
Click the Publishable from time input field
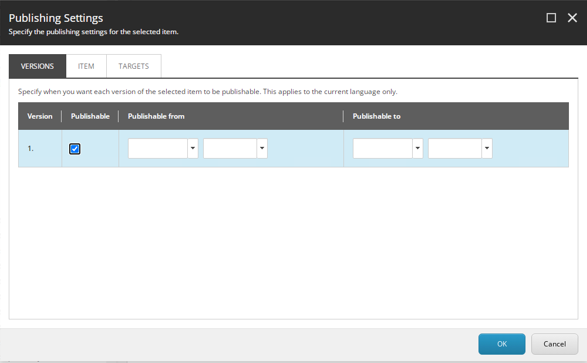pos(230,148)
